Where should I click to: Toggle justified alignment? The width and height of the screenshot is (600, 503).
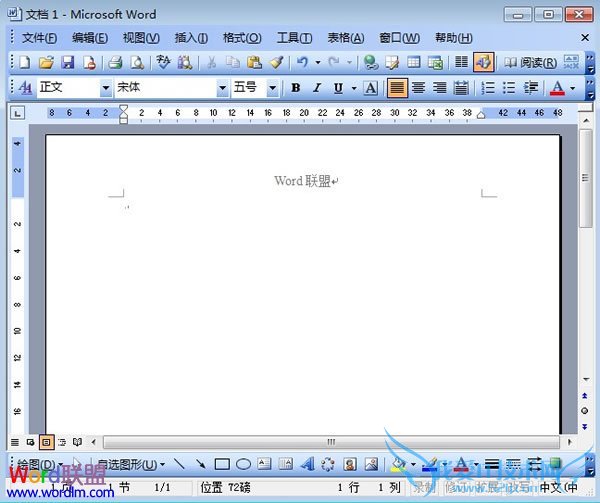[397, 88]
